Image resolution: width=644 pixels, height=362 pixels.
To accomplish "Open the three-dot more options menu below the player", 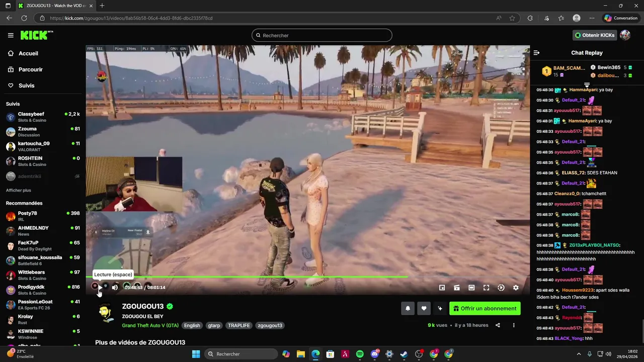I will [514, 325].
